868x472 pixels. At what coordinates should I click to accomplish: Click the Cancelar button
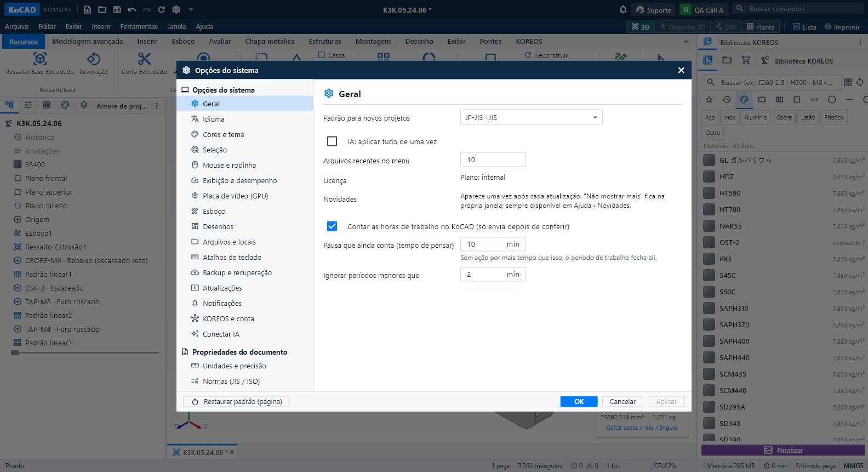click(x=623, y=401)
